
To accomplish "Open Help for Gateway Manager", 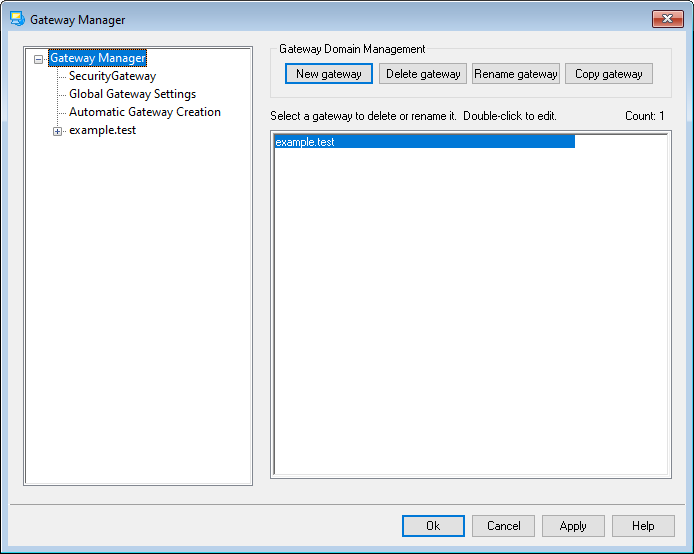I will click(x=643, y=526).
